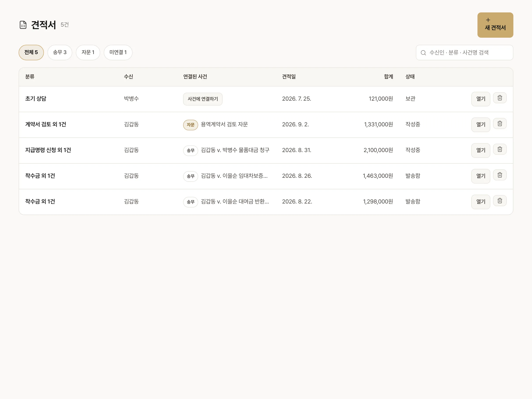Click 사건에 연결하기 for 박병수
The width and height of the screenshot is (532, 399).
point(203,99)
